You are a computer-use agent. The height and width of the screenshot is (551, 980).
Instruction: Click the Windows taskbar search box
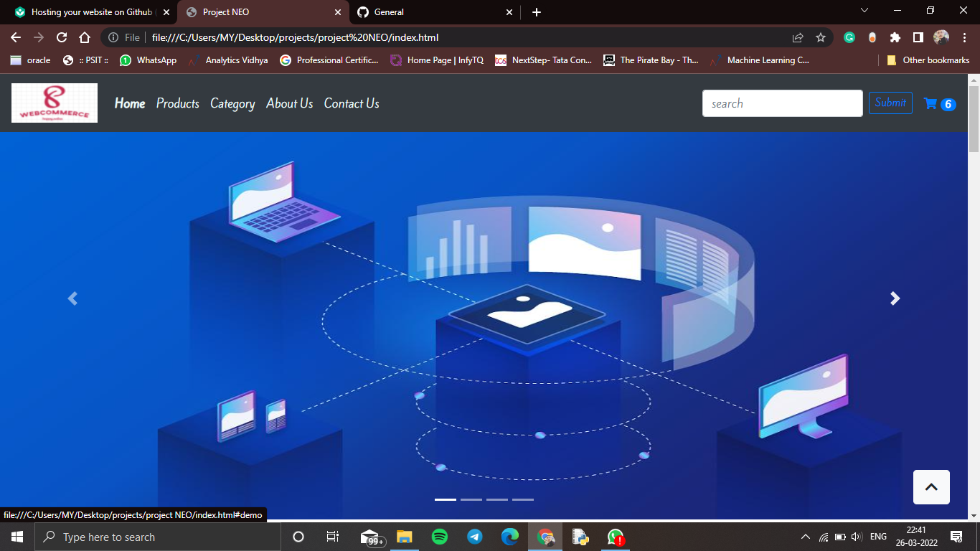tap(158, 537)
